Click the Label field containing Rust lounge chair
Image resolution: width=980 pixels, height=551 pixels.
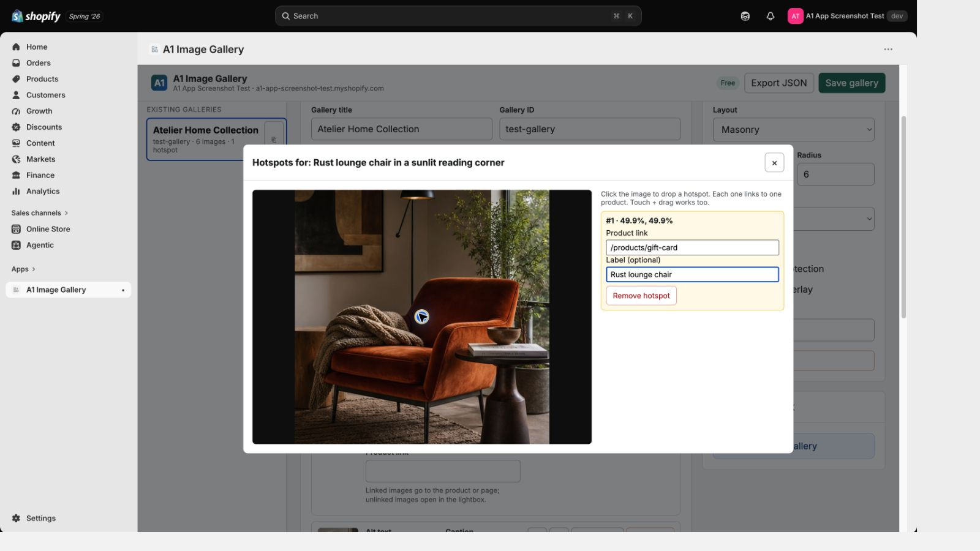click(692, 274)
